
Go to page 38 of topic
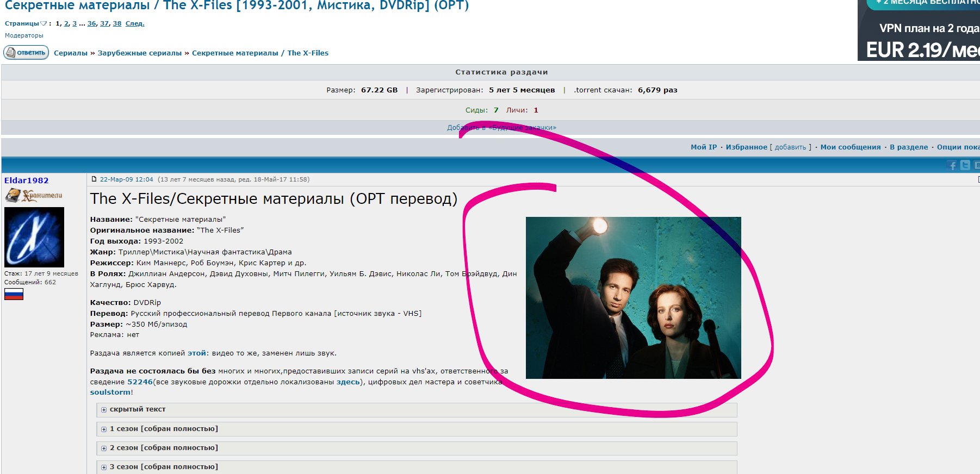click(117, 23)
